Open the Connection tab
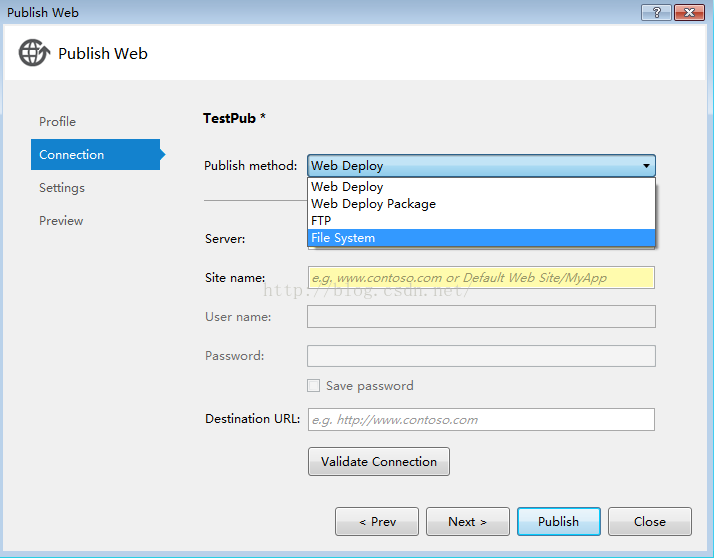716x558 pixels. click(x=71, y=155)
